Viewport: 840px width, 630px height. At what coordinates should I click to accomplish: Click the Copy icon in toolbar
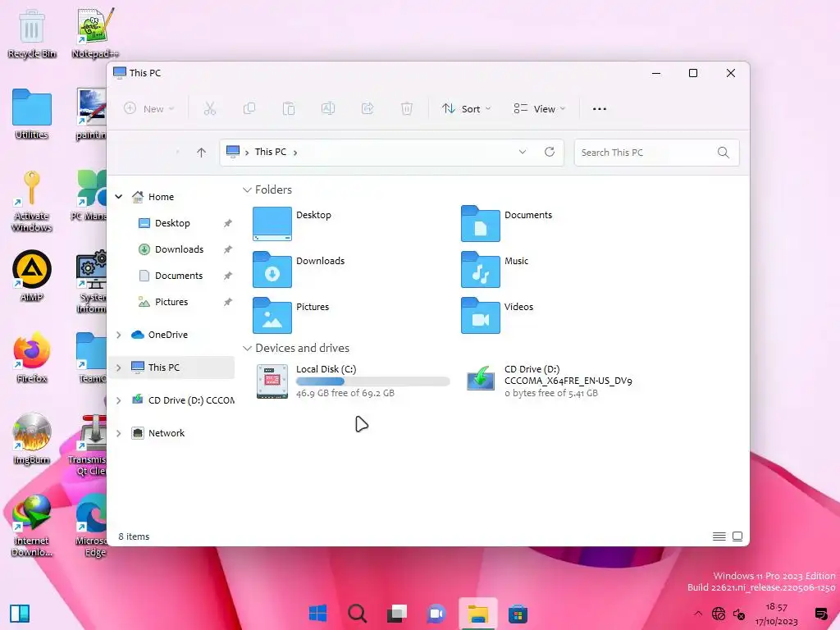(249, 109)
